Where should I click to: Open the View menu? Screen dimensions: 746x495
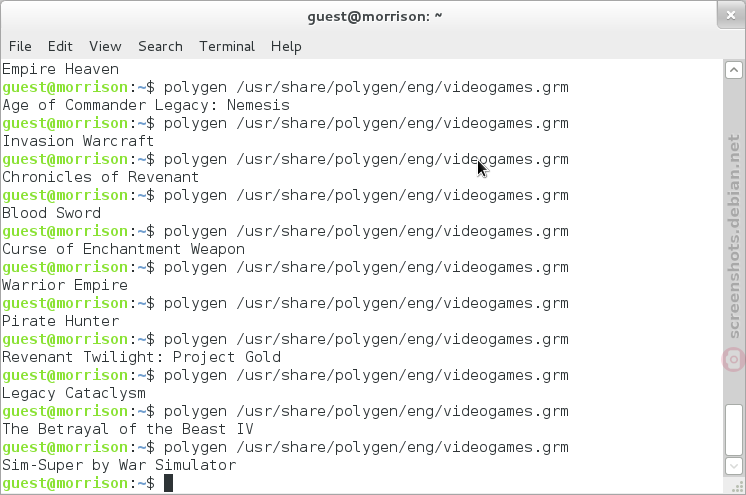coord(105,47)
